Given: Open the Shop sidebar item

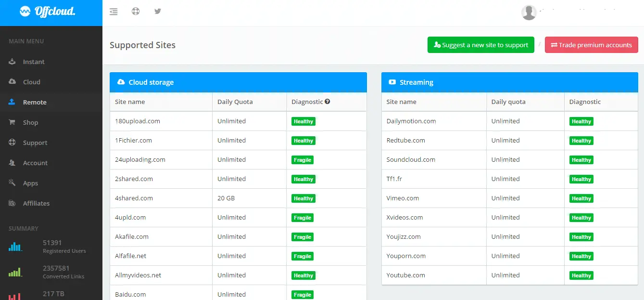Looking at the screenshot, I should point(30,122).
